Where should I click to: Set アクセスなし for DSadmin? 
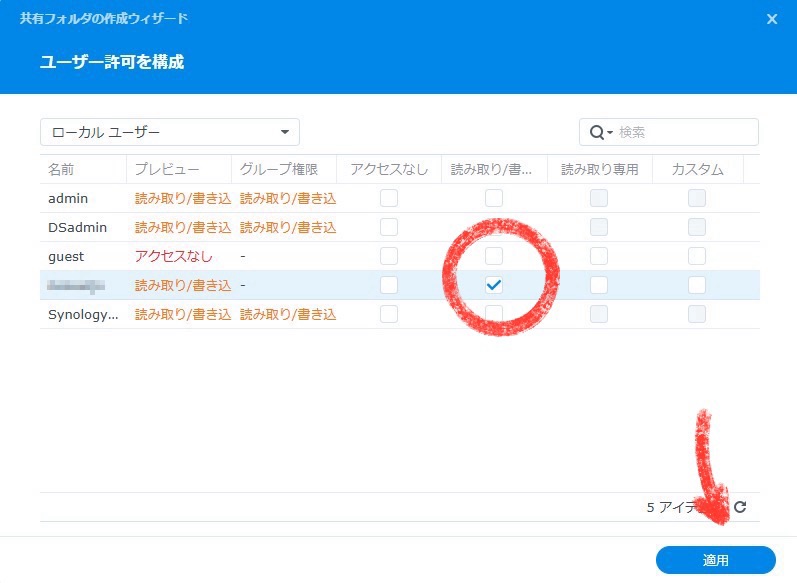coord(389,227)
